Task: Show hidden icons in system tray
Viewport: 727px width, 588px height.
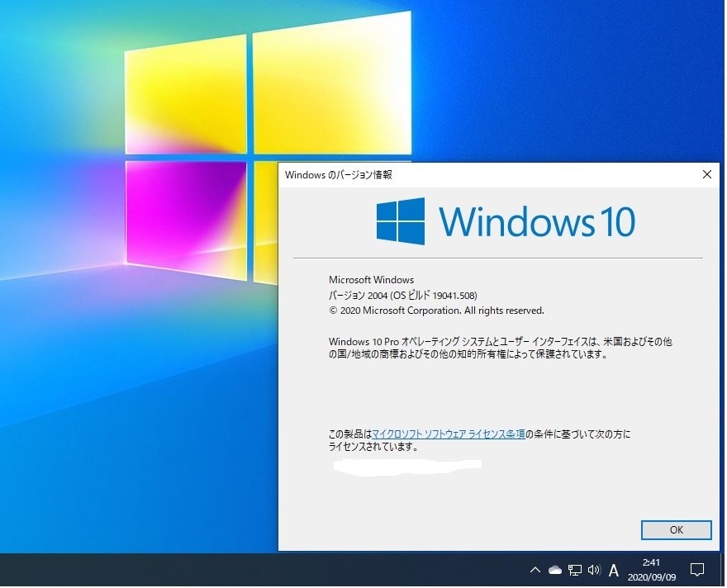Action: pos(535,571)
